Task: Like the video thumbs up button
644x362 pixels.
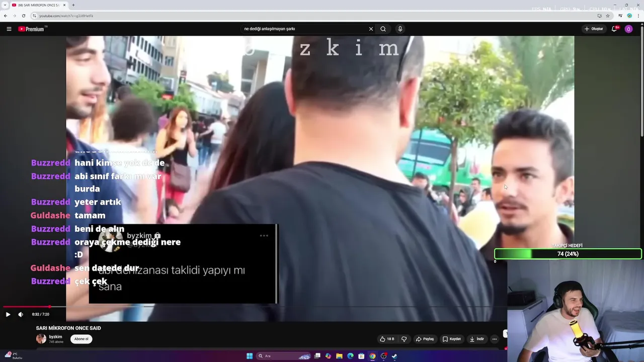Action: click(387, 339)
